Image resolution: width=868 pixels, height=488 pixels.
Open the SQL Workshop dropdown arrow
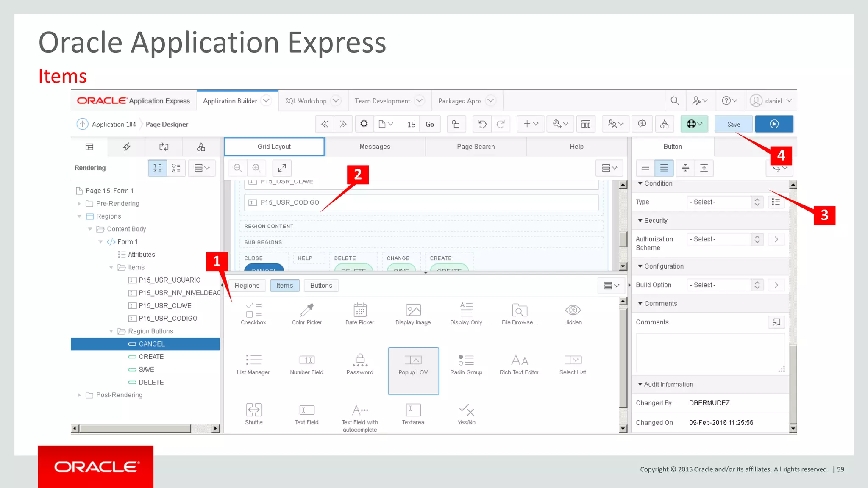(x=336, y=101)
